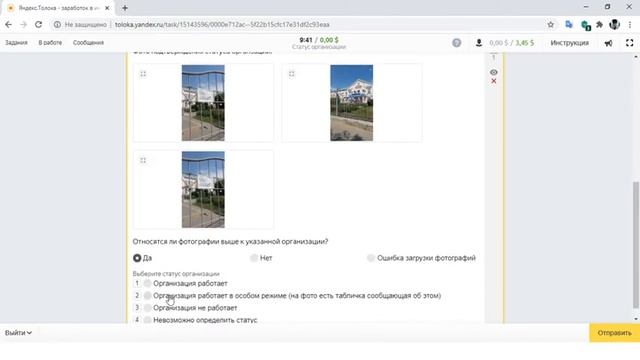Go back to the previous page
Viewport: 640px width, 360px height.
pos(8,24)
